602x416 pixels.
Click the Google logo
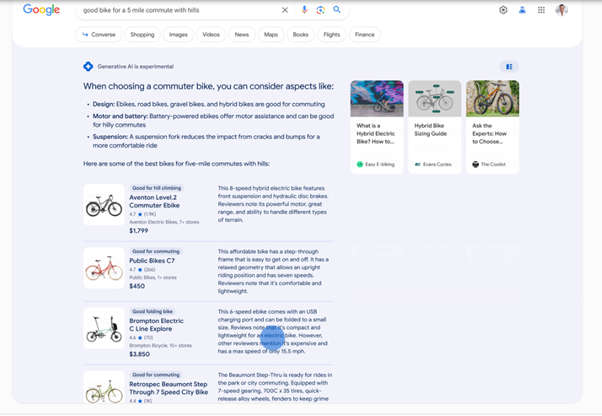[41, 10]
